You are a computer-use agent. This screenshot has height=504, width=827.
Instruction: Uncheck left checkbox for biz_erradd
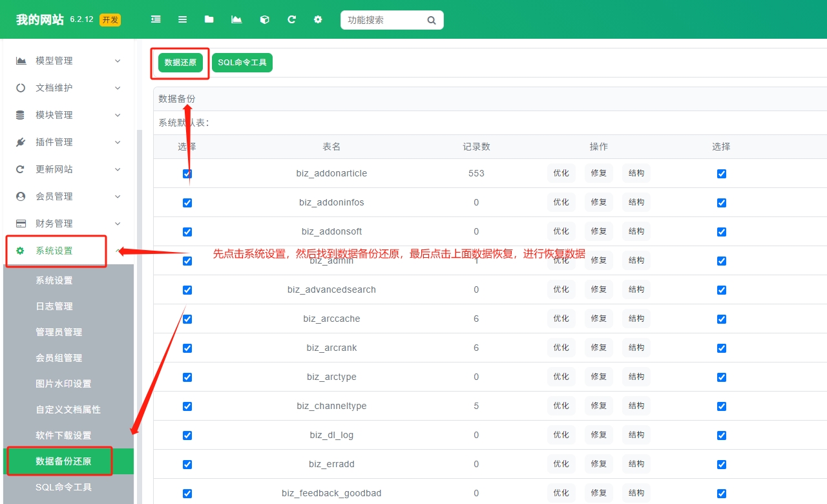tap(187, 465)
